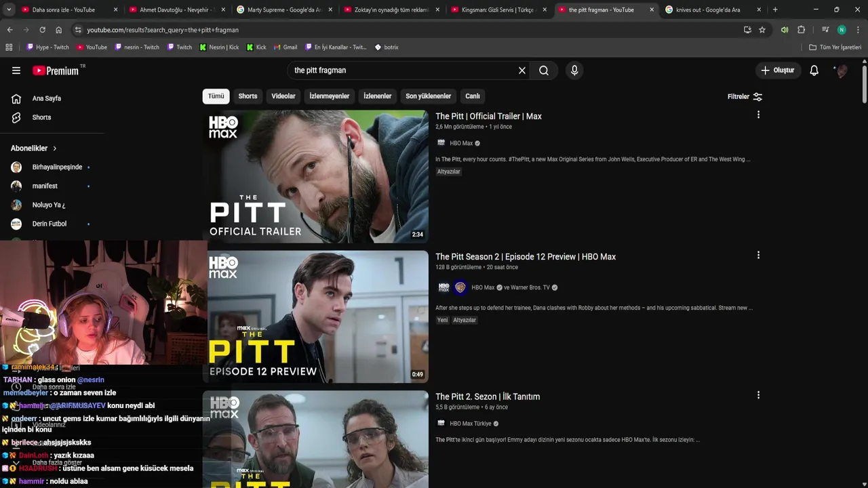Click the YouTube Premium logo
The image size is (868, 488).
(57, 70)
